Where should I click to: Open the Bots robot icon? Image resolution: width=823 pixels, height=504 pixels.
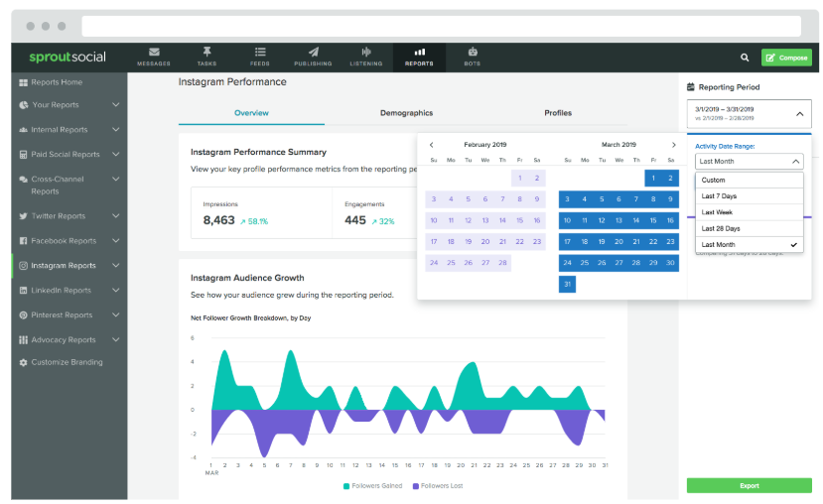point(473,52)
